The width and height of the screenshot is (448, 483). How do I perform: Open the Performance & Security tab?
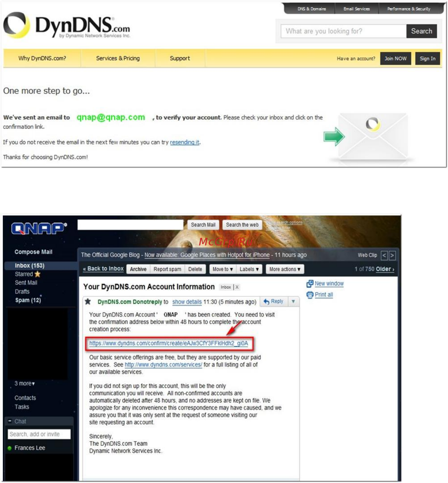(408, 9)
